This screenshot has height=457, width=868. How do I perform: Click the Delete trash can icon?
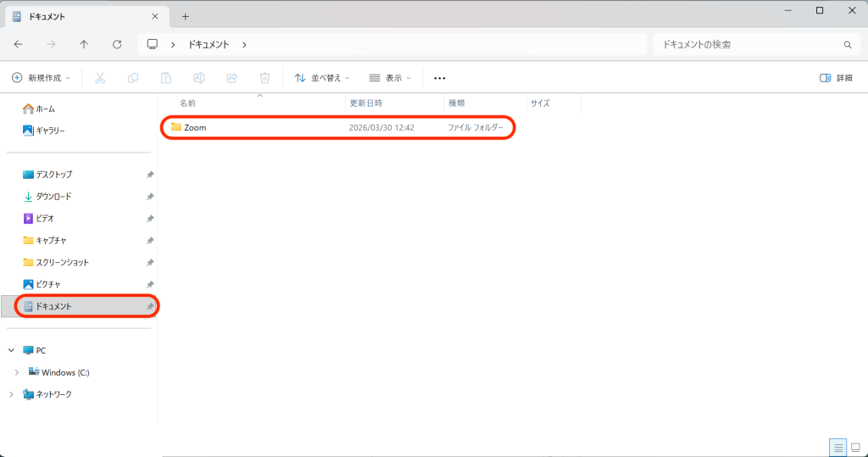[x=264, y=78]
